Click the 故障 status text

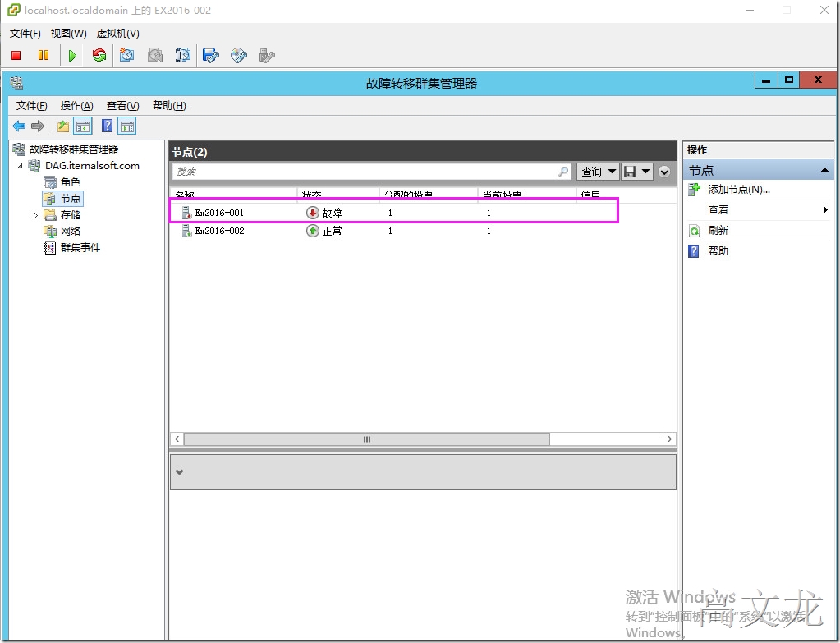333,213
